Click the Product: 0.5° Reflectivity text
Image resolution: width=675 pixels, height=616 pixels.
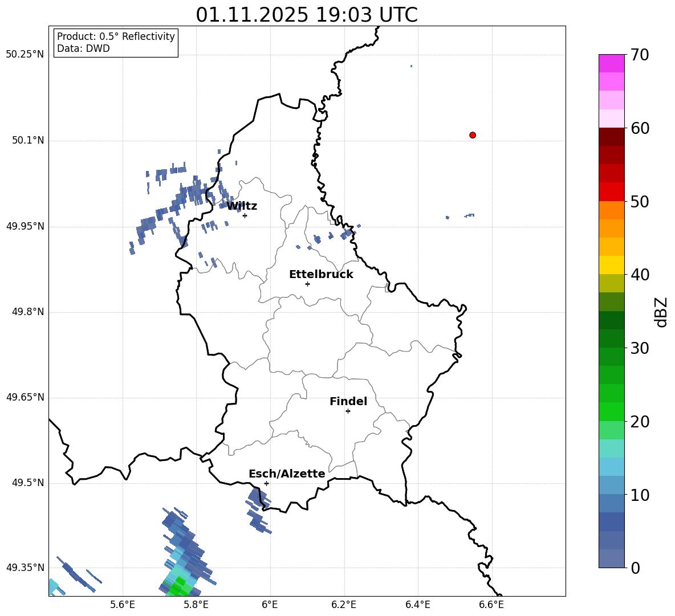[x=116, y=36]
